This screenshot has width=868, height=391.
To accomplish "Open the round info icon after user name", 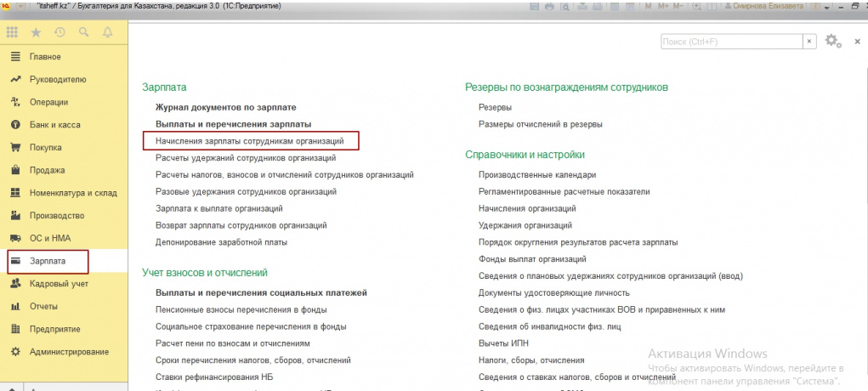I will click(815, 7).
